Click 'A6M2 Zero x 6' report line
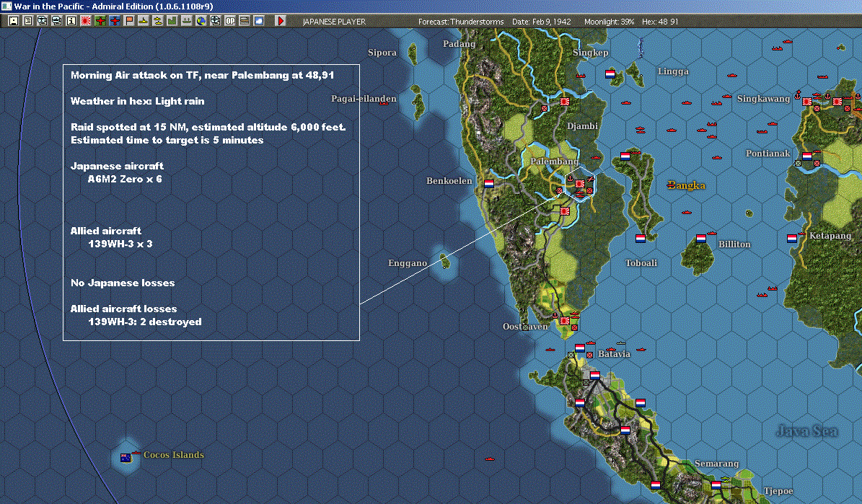Image resolution: width=862 pixels, height=504 pixels. (x=125, y=179)
